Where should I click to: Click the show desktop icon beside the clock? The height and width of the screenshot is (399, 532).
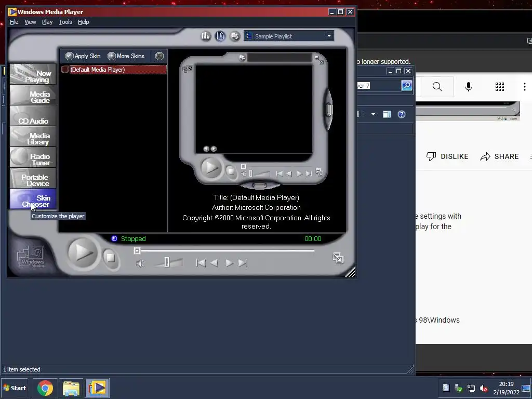[x=526, y=388]
